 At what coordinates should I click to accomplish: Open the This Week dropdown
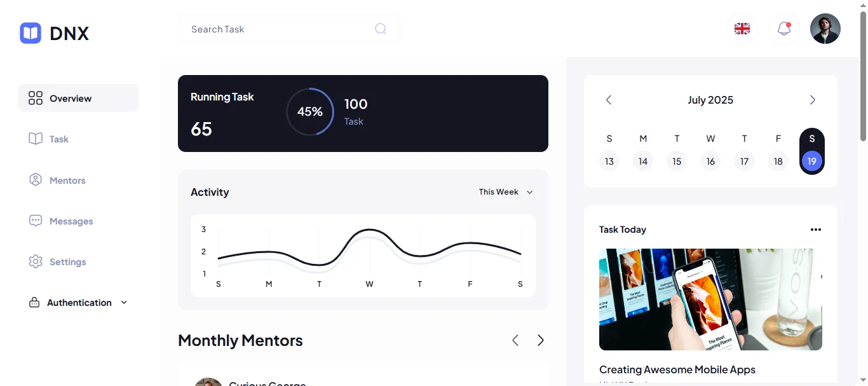[x=506, y=192]
